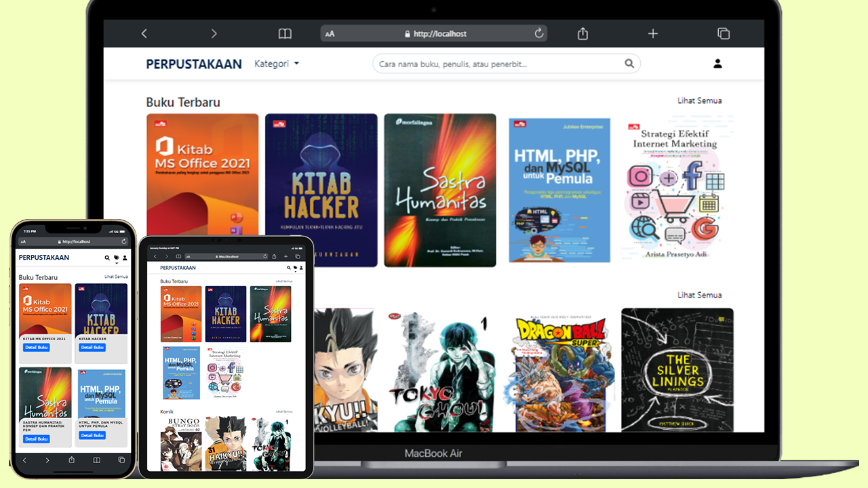This screenshot has height=488, width=868.
Task: Click Lihat Semua beside Buku Terbaru on laptop
Action: [x=700, y=100]
